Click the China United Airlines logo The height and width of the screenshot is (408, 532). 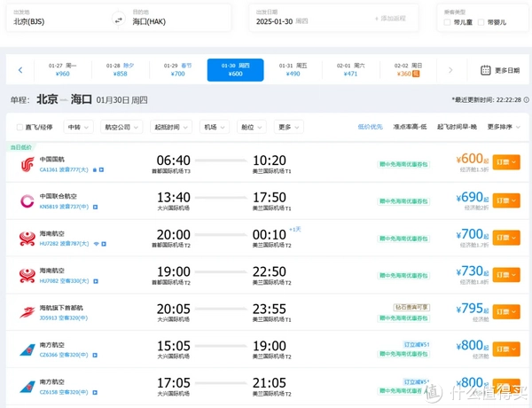pos(27,200)
